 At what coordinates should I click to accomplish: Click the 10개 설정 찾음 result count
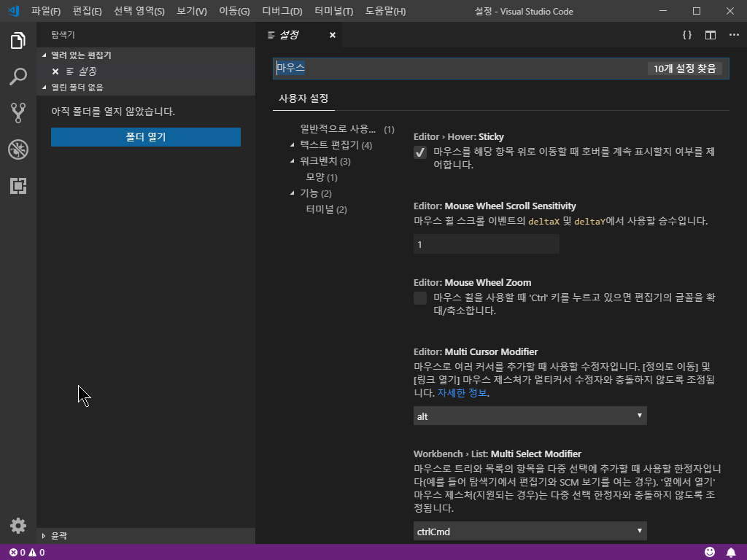click(684, 69)
